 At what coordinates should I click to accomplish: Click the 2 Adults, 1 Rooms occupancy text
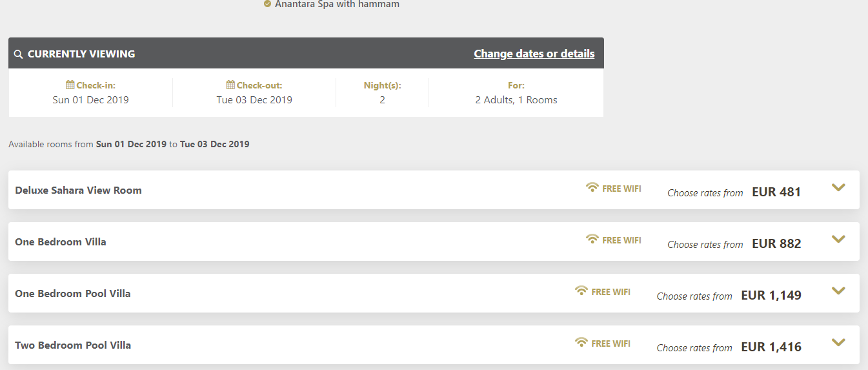pos(516,100)
